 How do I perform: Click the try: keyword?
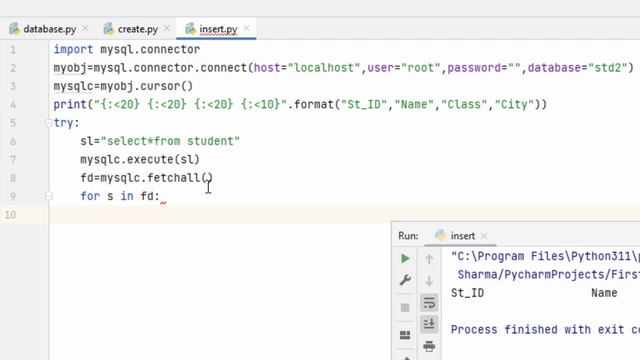pyautogui.click(x=67, y=123)
